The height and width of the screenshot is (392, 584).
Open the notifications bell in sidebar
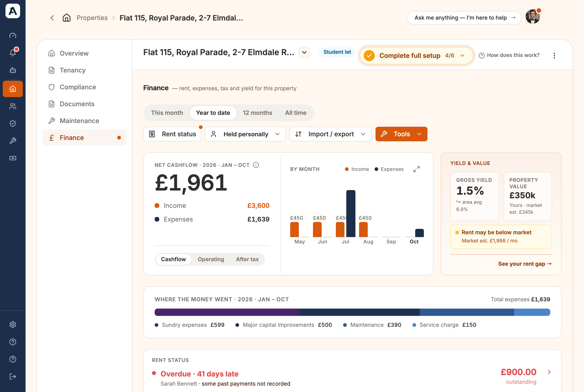pyautogui.click(x=13, y=52)
